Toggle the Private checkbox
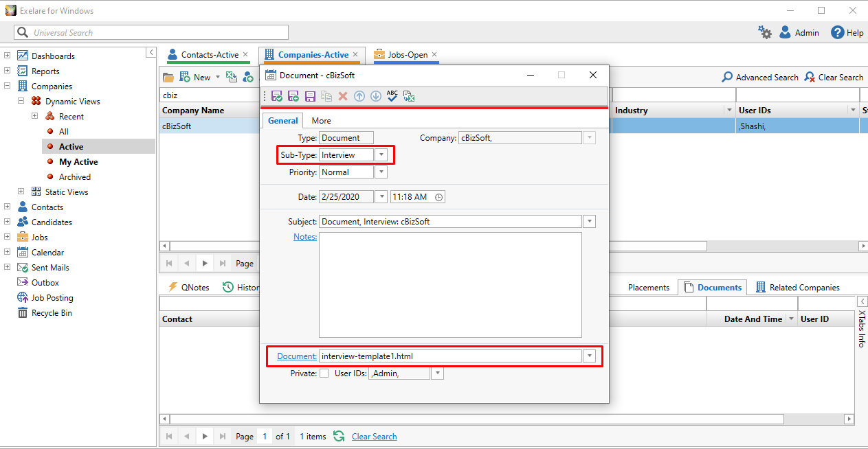Viewport: 868px width, 449px height. pos(324,373)
